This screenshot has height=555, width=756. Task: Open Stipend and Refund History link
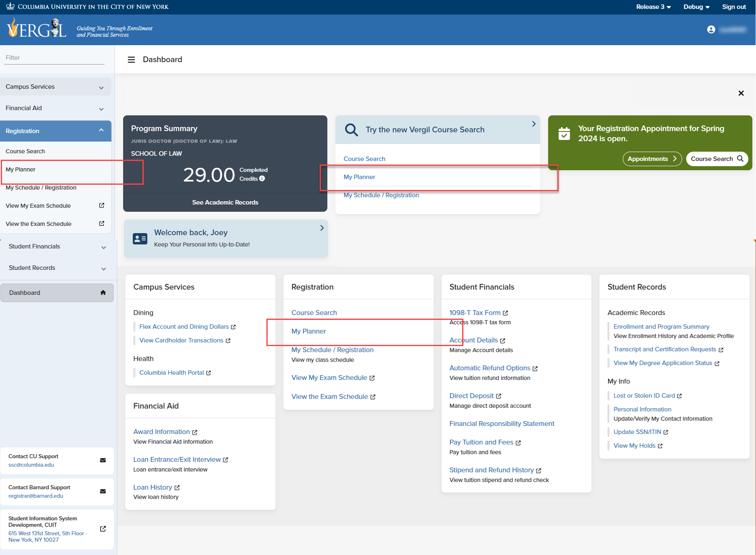point(492,470)
